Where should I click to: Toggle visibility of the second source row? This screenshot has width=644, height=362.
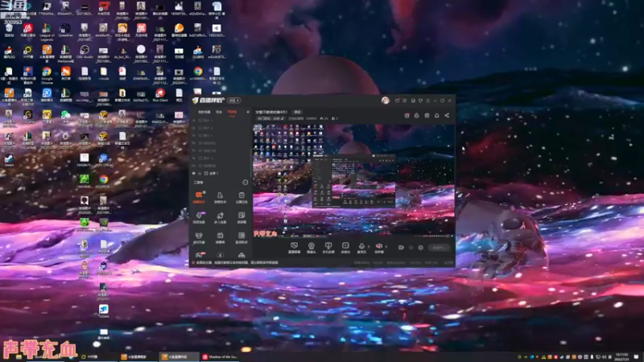click(x=194, y=128)
